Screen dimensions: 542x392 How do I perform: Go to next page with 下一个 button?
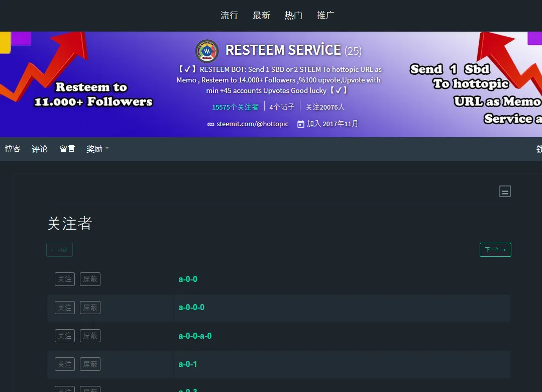[x=495, y=250]
